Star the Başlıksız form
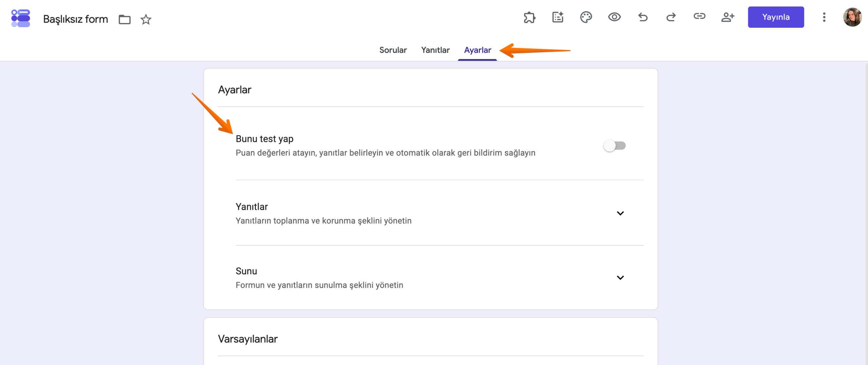The image size is (868, 365). pyautogui.click(x=146, y=19)
